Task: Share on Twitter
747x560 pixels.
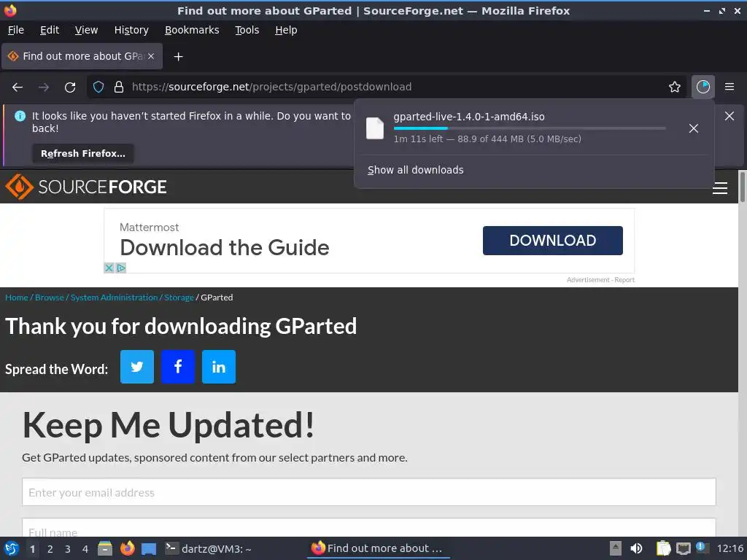Action: pos(137,367)
